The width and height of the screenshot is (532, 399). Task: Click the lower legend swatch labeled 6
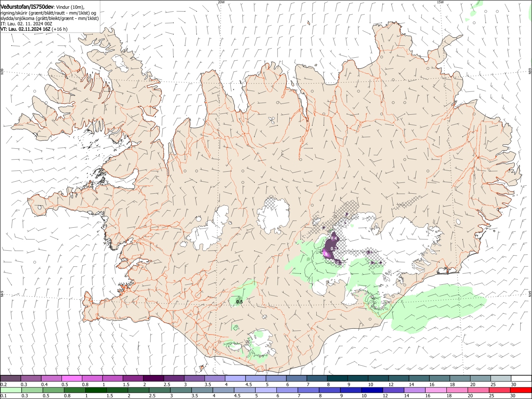(x=287, y=390)
